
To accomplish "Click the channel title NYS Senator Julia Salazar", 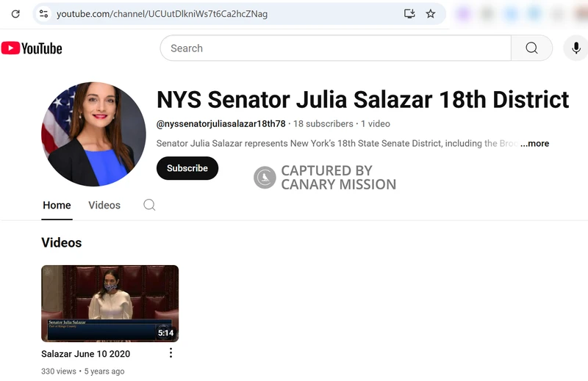I will tap(362, 100).
